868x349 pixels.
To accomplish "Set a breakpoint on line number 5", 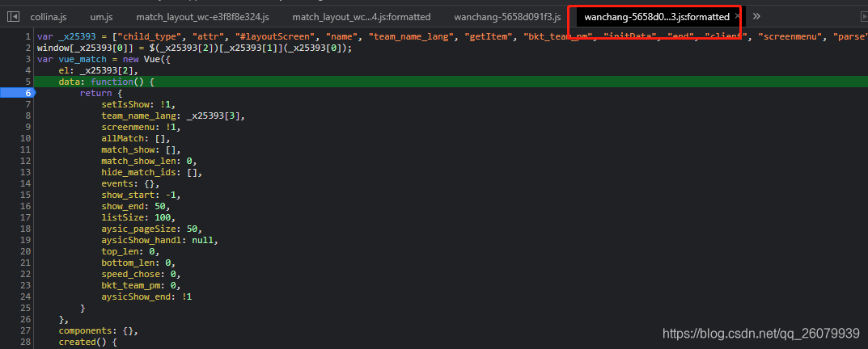I will pyautogui.click(x=28, y=82).
